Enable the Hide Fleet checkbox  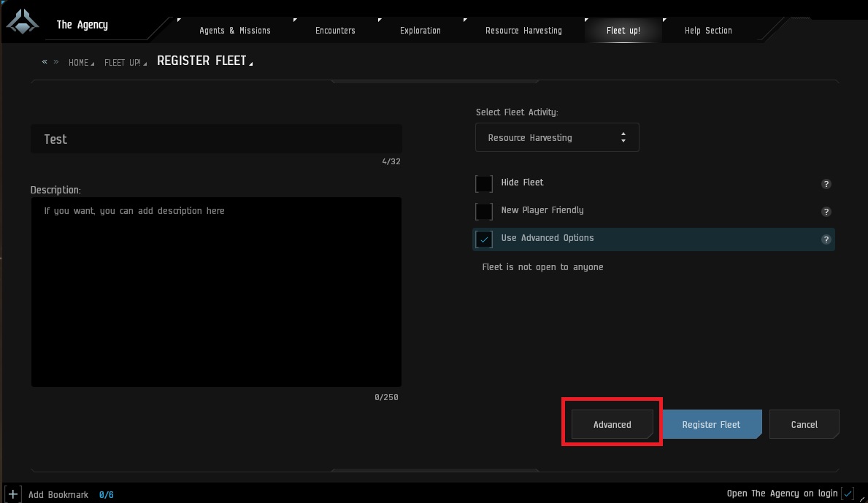pyautogui.click(x=484, y=184)
